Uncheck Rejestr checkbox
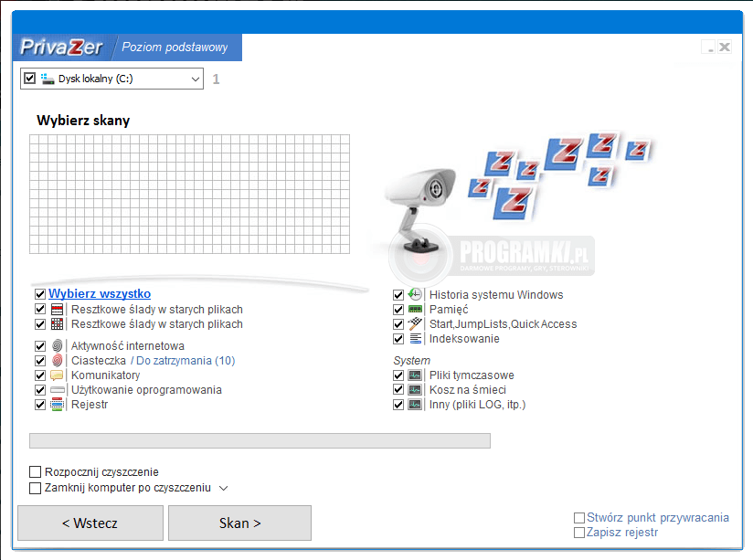Image resolution: width=753 pixels, height=560 pixels. (40, 405)
